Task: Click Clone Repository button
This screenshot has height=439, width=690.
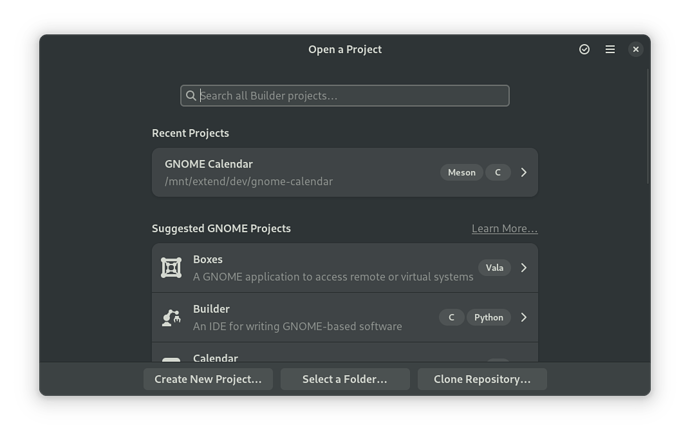Action: point(482,379)
